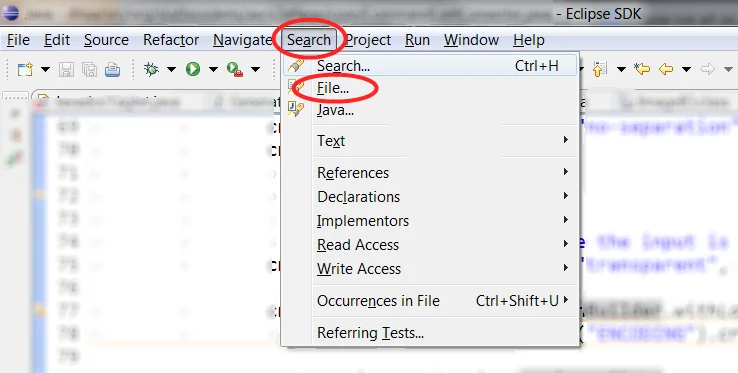
Task: Open the Debug dropdown arrow
Action: pos(171,69)
